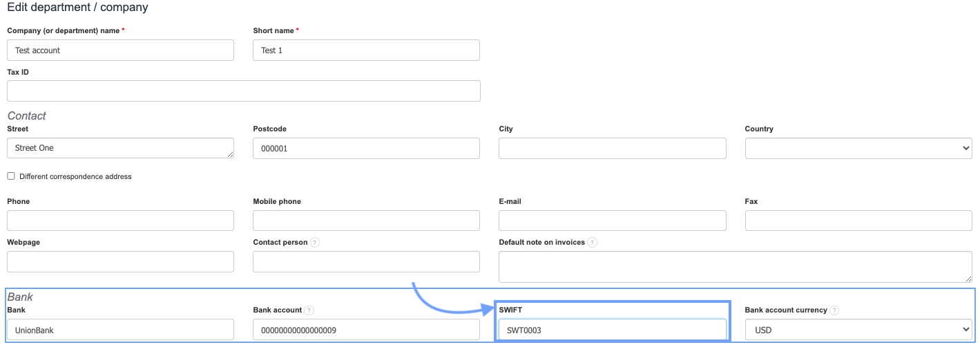Image resolution: width=980 pixels, height=345 pixels.
Task: Click the City input field
Action: pyautogui.click(x=612, y=148)
